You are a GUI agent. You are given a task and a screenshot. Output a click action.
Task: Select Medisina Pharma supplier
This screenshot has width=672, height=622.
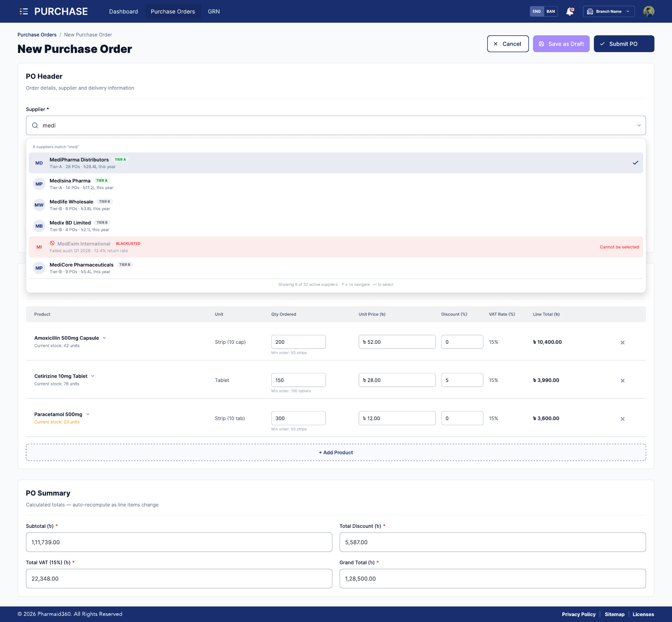(x=336, y=184)
